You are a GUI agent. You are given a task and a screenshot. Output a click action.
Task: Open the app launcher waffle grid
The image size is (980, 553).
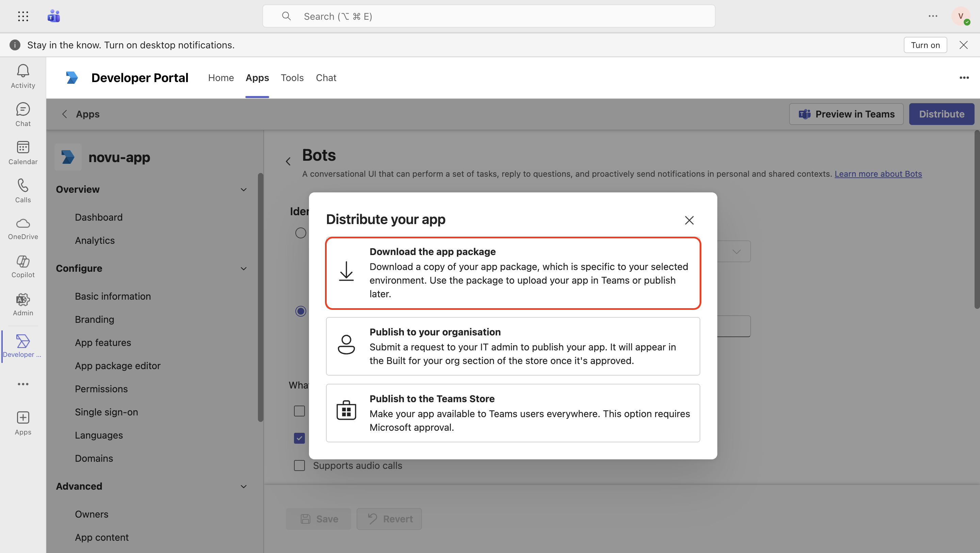[x=23, y=16]
